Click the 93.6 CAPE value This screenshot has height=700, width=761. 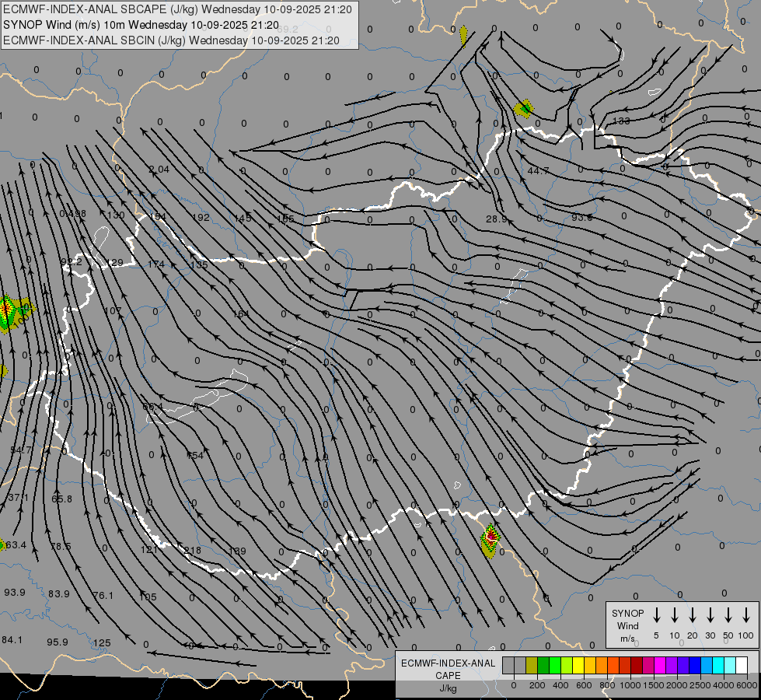pyautogui.click(x=582, y=218)
